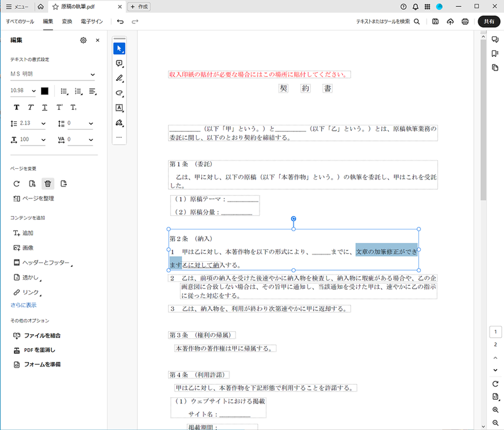Rotate view with right-side rotate icon

[495, 384]
